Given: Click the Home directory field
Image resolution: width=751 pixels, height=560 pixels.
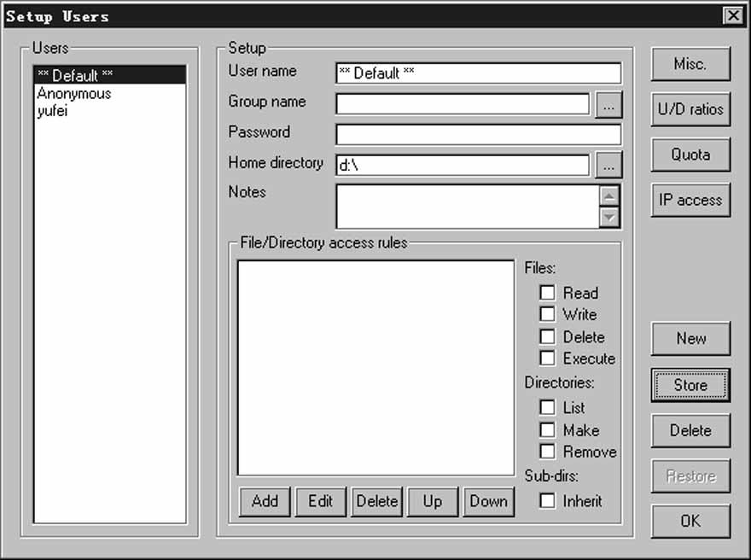Looking at the screenshot, I should 463,166.
